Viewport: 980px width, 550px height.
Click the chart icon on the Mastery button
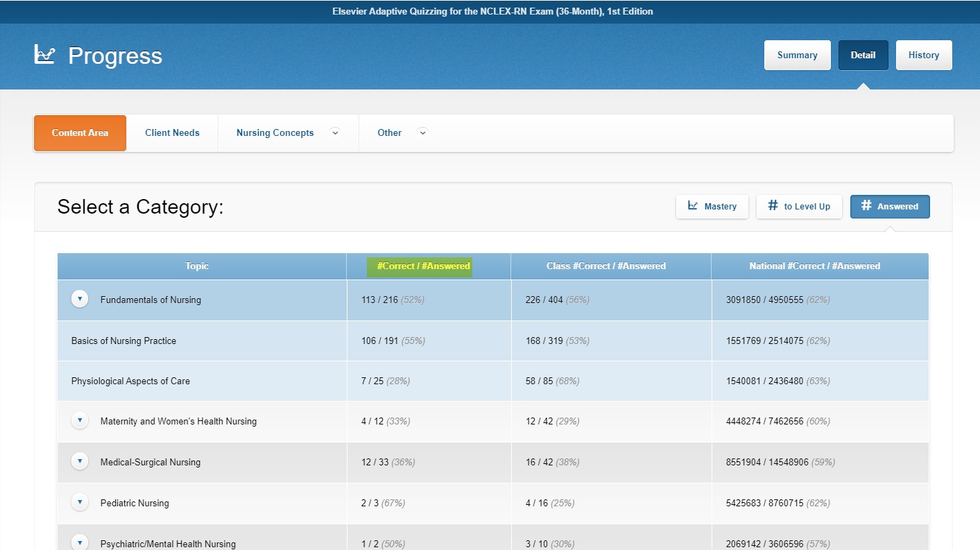pyautogui.click(x=692, y=206)
